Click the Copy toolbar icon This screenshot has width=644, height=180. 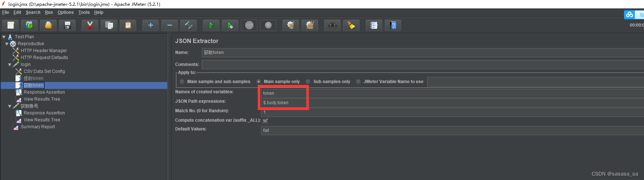tap(109, 25)
